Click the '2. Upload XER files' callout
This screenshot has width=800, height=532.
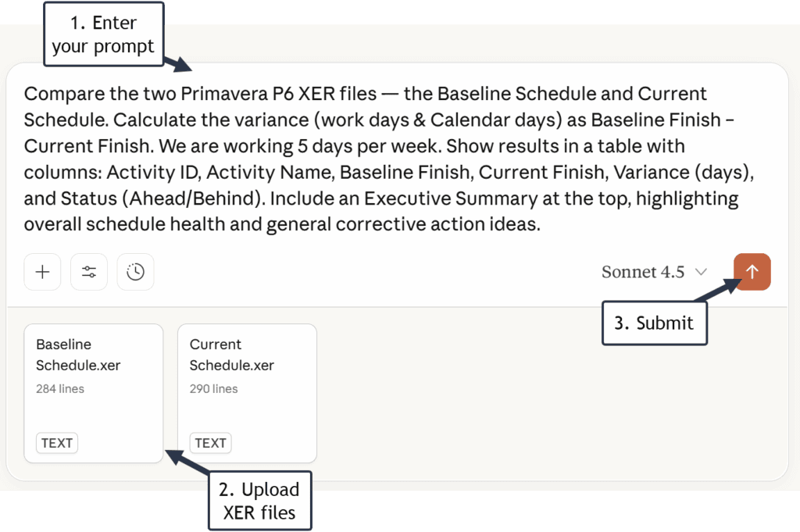coord(260,501)
